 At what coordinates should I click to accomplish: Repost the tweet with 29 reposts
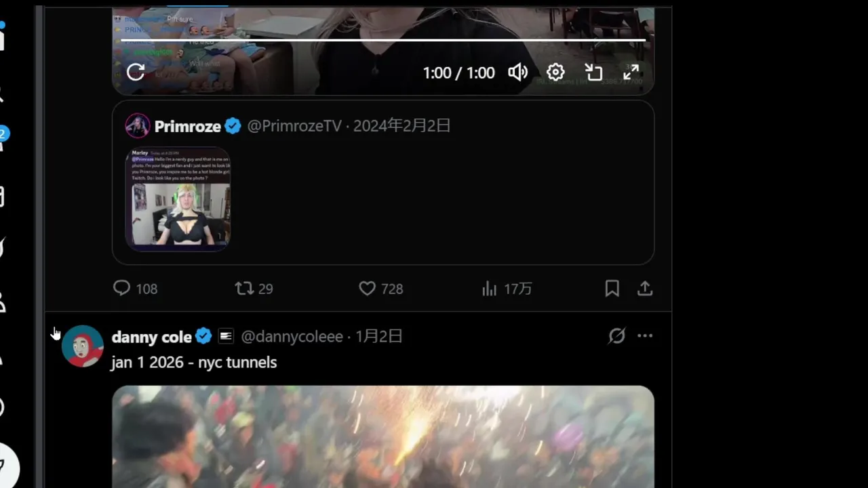click(254, 289)
